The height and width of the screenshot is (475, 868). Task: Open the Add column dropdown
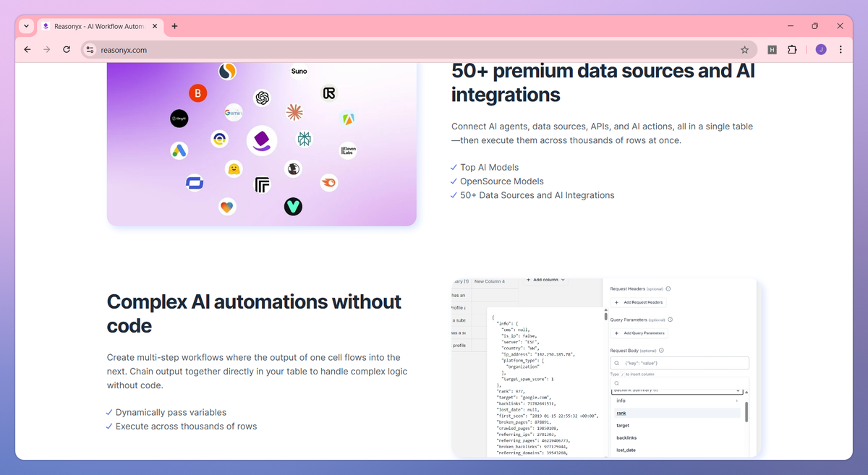coord(545,280)
